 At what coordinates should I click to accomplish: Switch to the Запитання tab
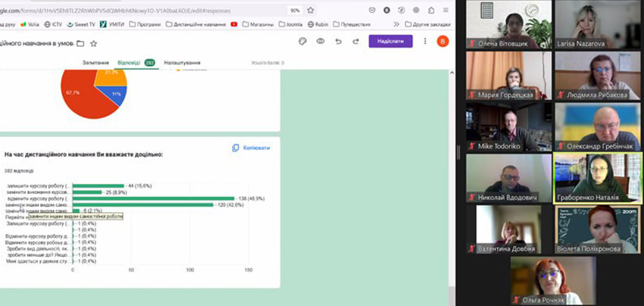(95, 62)
